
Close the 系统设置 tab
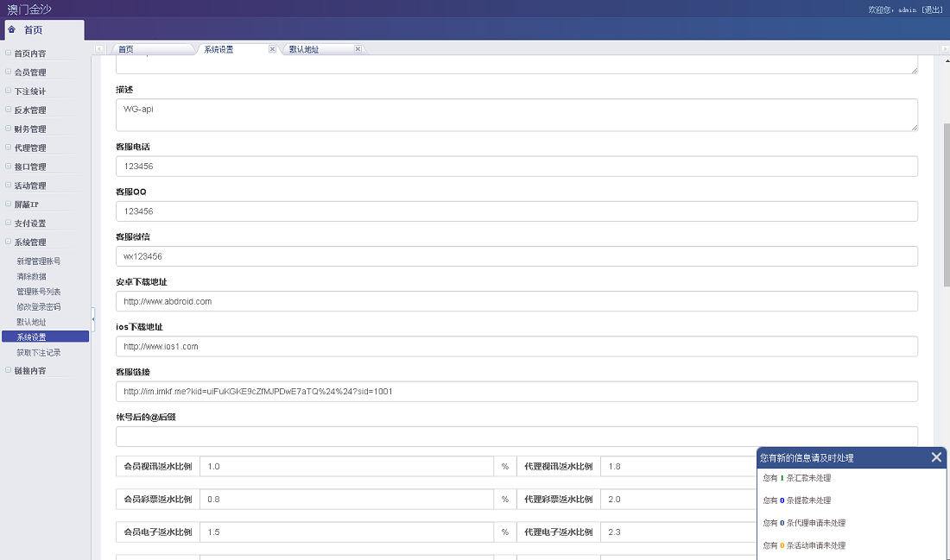[x=273, y=49]
